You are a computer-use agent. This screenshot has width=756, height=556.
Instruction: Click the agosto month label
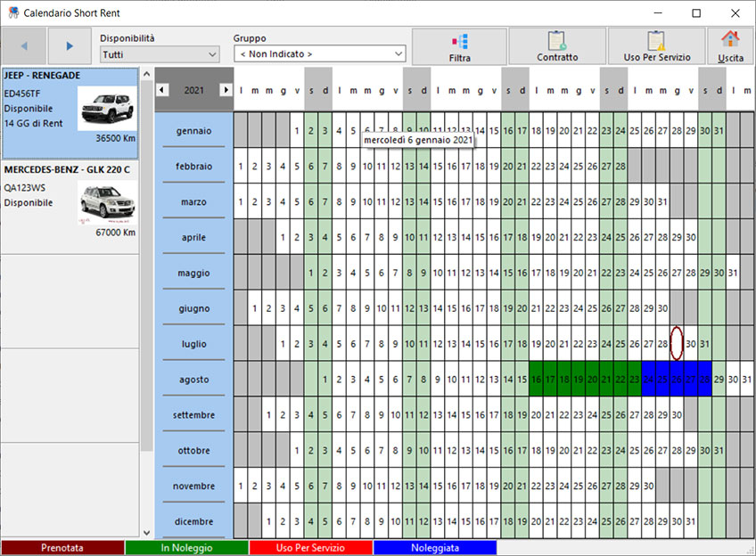[193, 380]
